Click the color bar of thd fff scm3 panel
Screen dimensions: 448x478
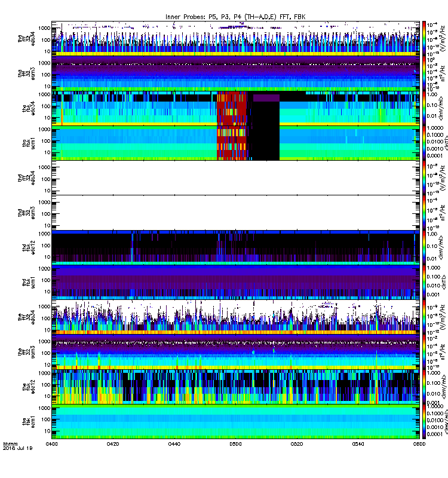424,213
